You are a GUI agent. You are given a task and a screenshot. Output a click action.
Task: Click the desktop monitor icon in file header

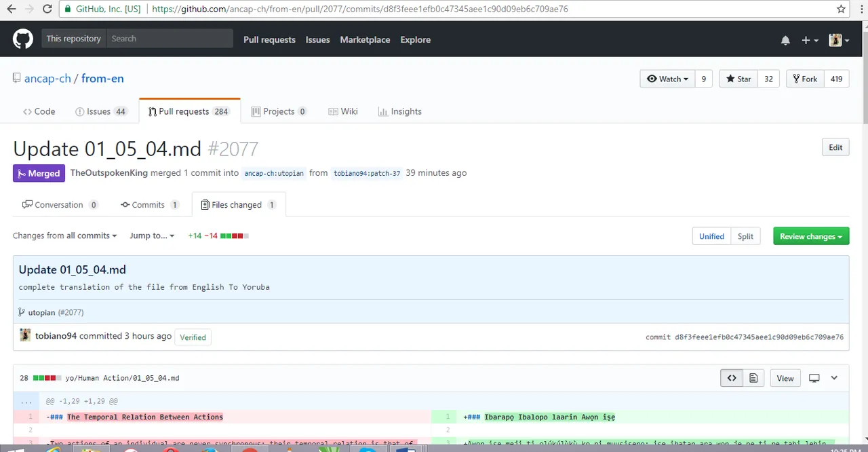pos(814,378)
